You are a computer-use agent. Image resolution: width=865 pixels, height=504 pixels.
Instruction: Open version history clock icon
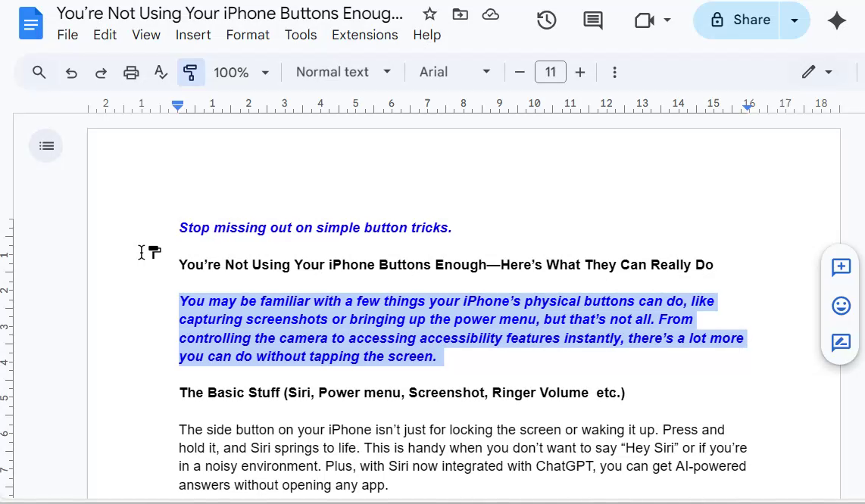547,20
